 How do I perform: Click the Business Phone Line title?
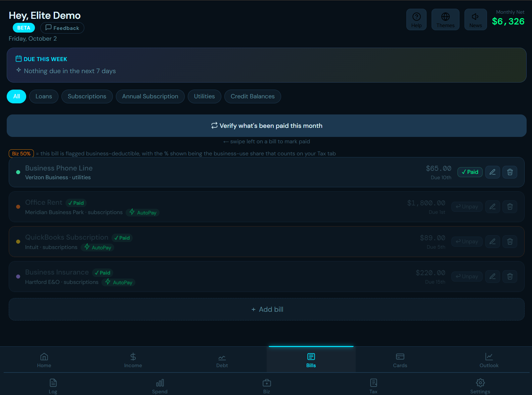59,168
